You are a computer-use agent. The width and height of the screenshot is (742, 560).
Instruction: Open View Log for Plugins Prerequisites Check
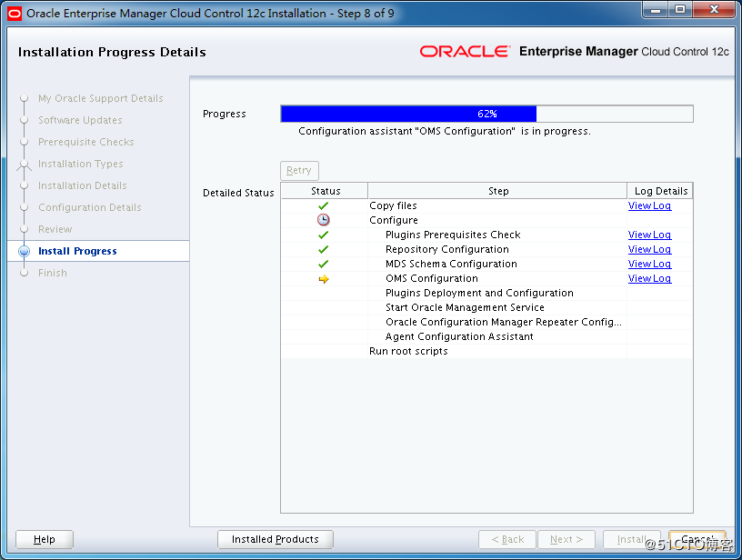[649, 235]
